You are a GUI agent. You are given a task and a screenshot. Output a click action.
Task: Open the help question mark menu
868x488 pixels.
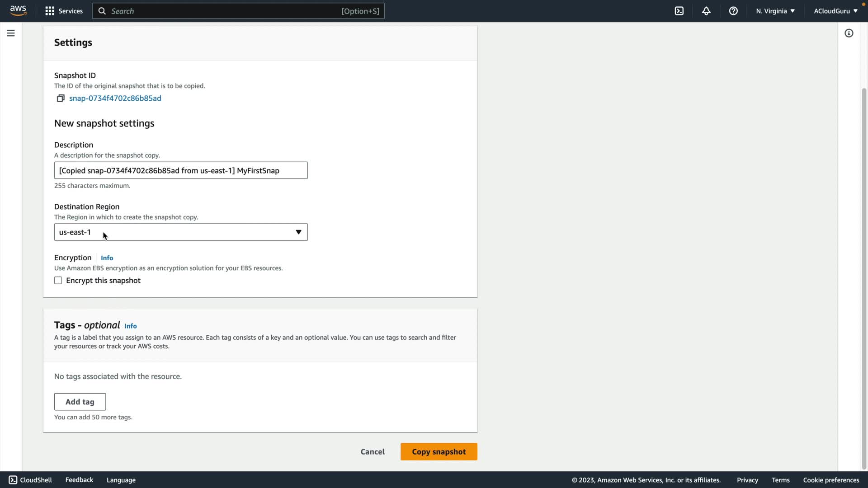coord(733,11)
